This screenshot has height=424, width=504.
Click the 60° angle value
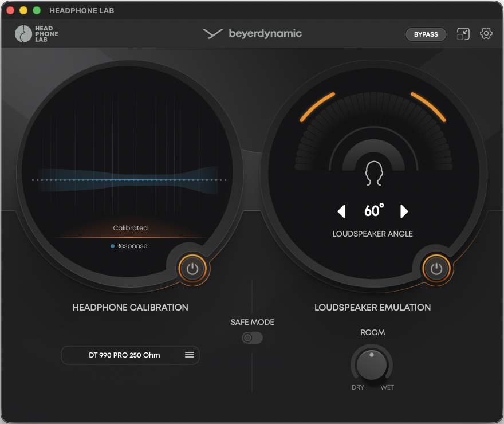pos(374,210)
